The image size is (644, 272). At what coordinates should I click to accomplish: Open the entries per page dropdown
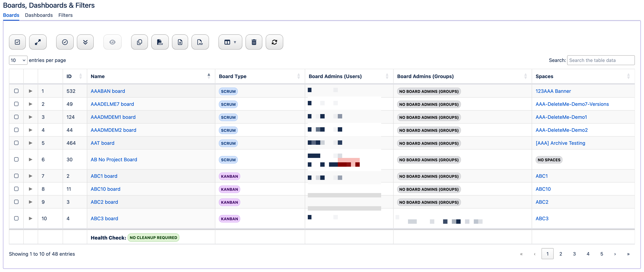point(18,60)
